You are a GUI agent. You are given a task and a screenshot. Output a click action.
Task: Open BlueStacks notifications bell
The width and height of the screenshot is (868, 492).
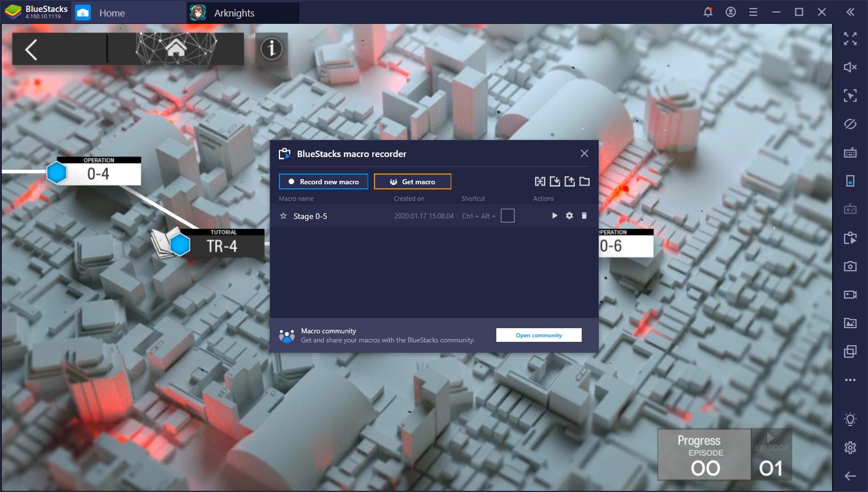point(708,12)
